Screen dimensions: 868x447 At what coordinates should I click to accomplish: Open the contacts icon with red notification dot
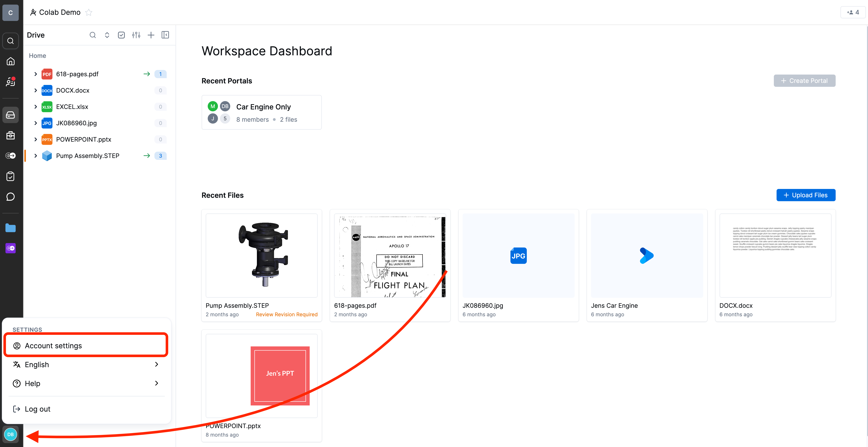10,82
